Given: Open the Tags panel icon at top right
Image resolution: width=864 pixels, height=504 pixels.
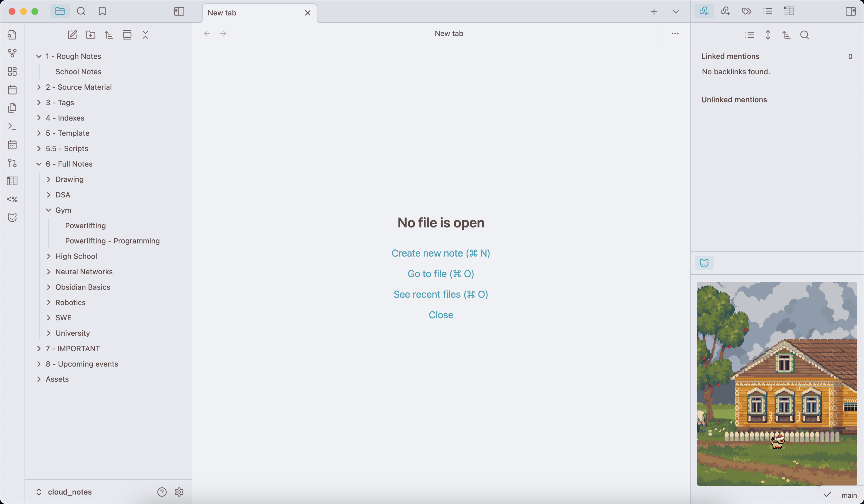Looking at the screenshot, I should [x=746, y=11].
